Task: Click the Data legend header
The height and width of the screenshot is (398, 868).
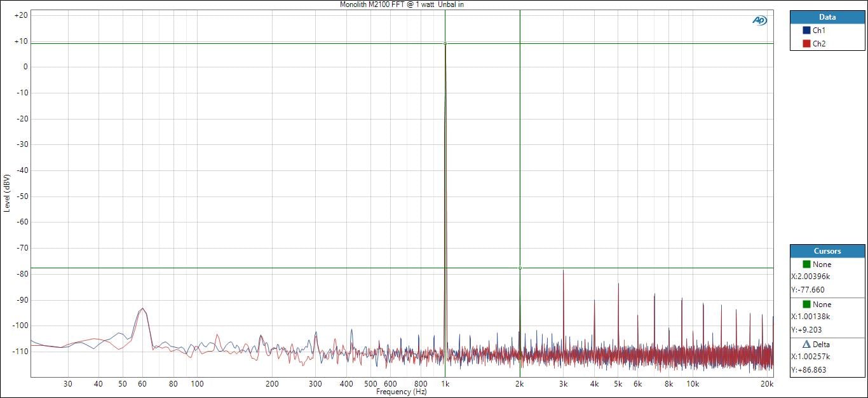Action: tap(827, 17)
